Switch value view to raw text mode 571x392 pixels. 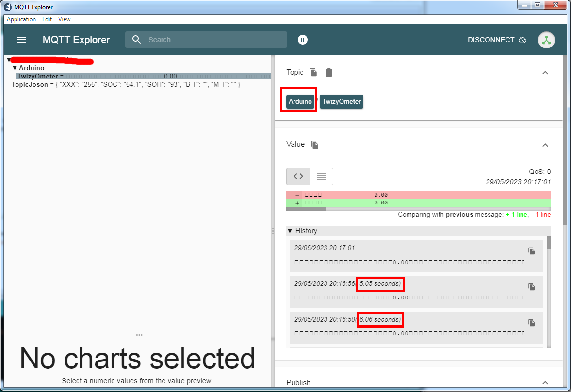click(x=321, y=176)
